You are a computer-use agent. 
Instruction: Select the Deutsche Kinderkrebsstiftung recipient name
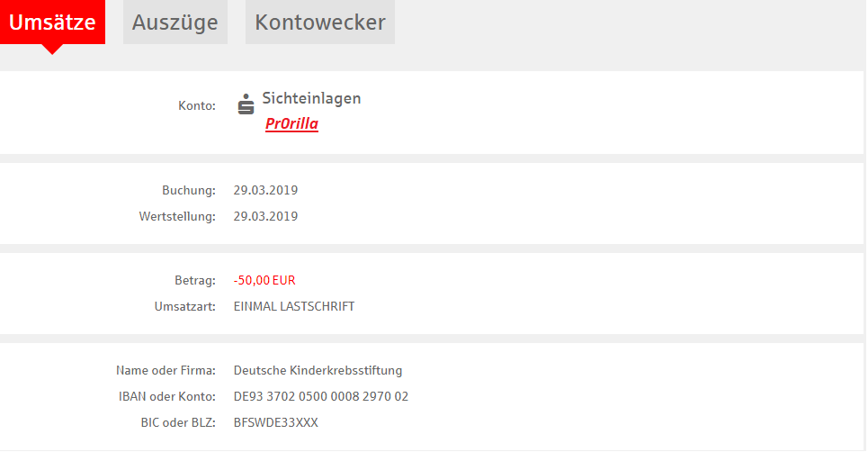318,370
